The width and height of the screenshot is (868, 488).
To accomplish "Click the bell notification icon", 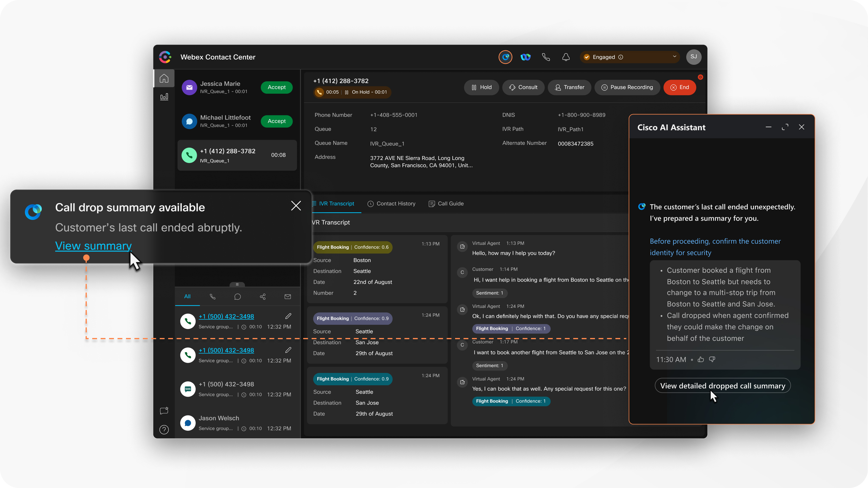I will 565,57.
